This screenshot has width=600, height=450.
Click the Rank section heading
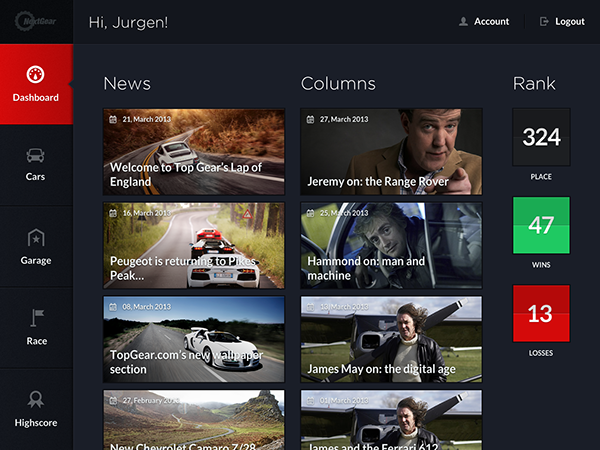pos(534,83)
